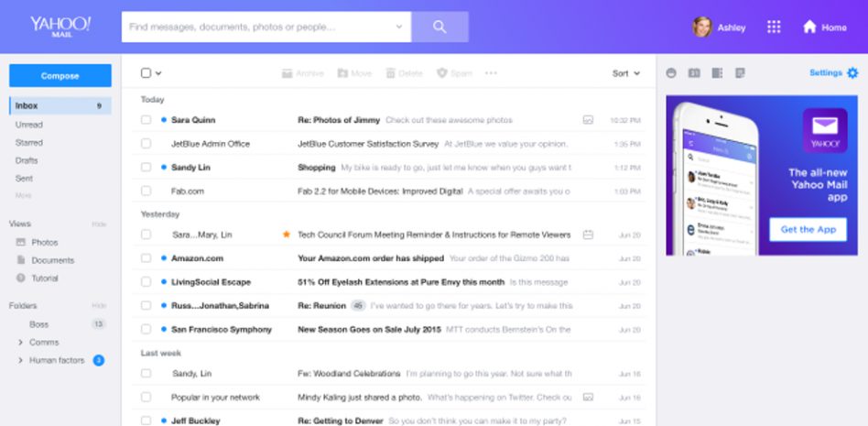Open the Settings link
This screenshot has height=426, width=868.
coord(825,72)
